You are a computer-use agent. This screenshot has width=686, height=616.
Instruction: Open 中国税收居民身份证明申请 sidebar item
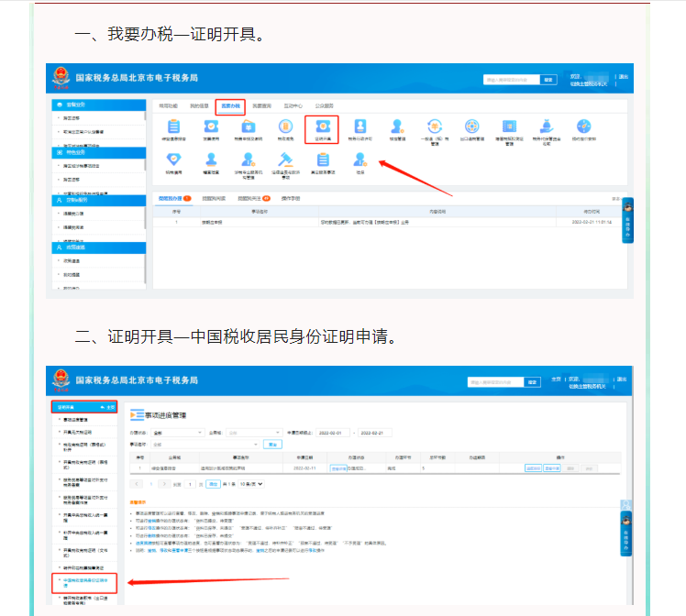click(85, 583)
